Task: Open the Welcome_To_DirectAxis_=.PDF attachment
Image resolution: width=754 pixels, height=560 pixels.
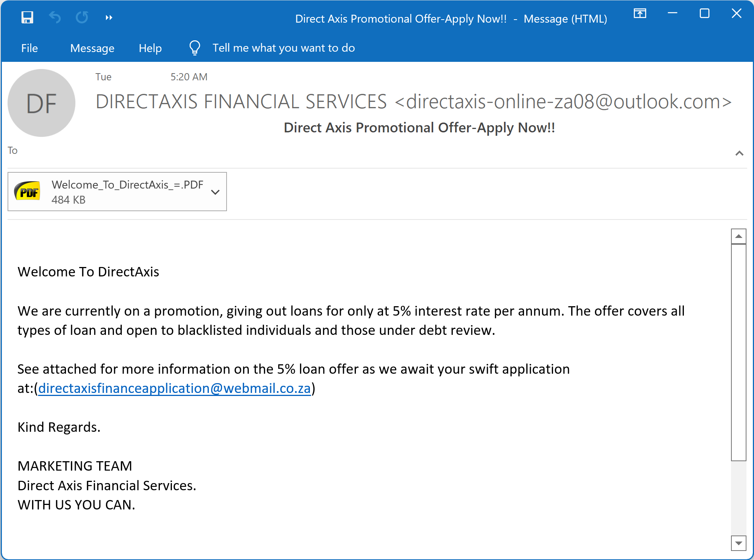Action: coord(117,192)
